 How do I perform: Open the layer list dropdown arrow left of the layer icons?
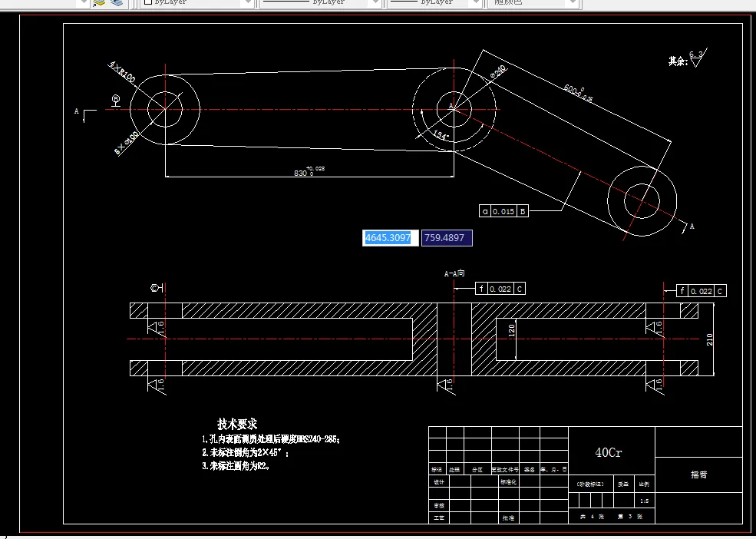pos(83,2)
